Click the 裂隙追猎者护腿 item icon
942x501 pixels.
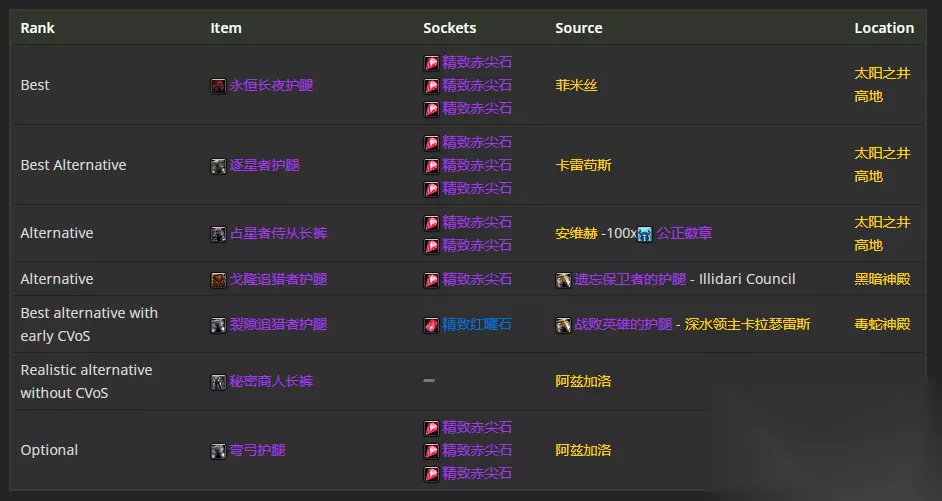218,325
